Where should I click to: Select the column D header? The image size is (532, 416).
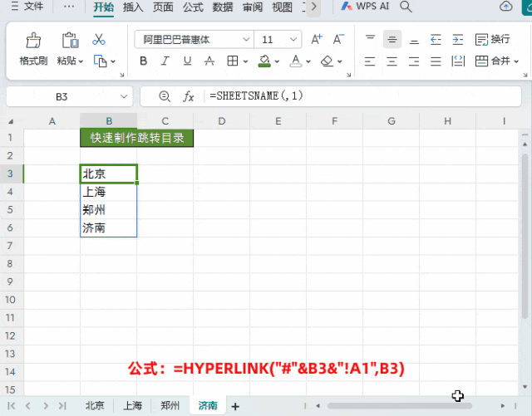click(222, 121)
